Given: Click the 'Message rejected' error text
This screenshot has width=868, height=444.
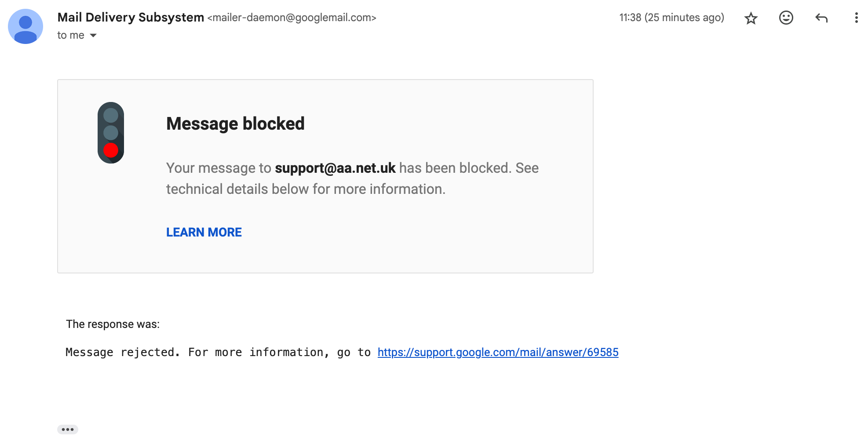Looking at the screenshot, I should 123,352.
